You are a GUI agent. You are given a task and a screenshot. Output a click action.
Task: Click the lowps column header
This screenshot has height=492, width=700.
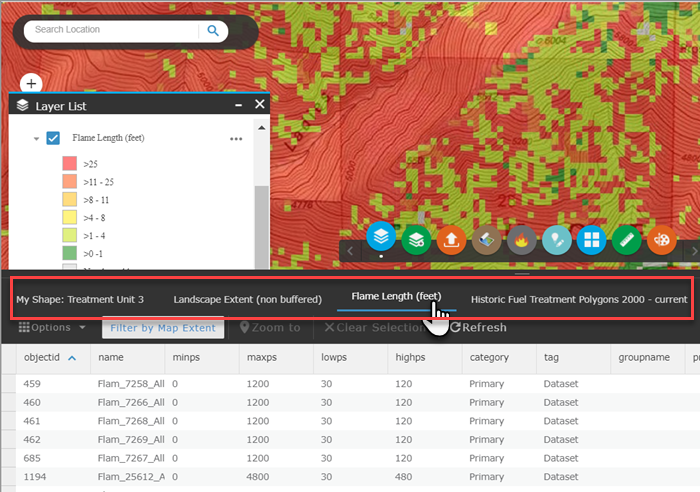point(350,358)
